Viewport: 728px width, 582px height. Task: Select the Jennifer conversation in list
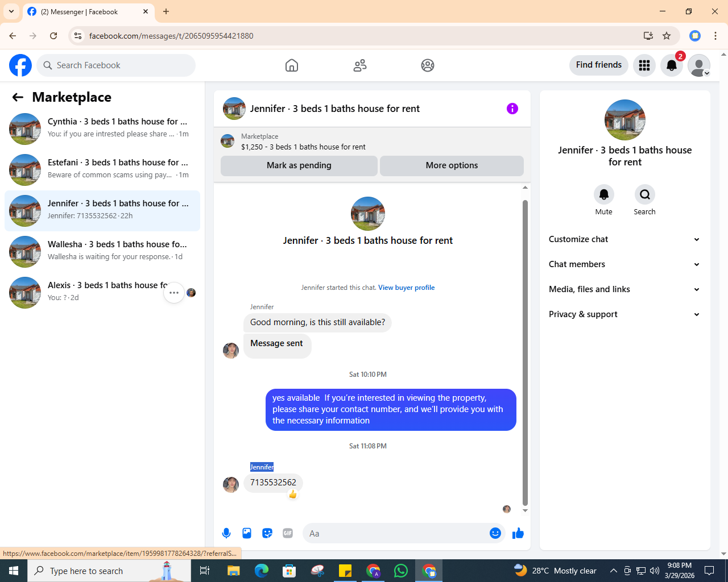[x=102, y=211]
